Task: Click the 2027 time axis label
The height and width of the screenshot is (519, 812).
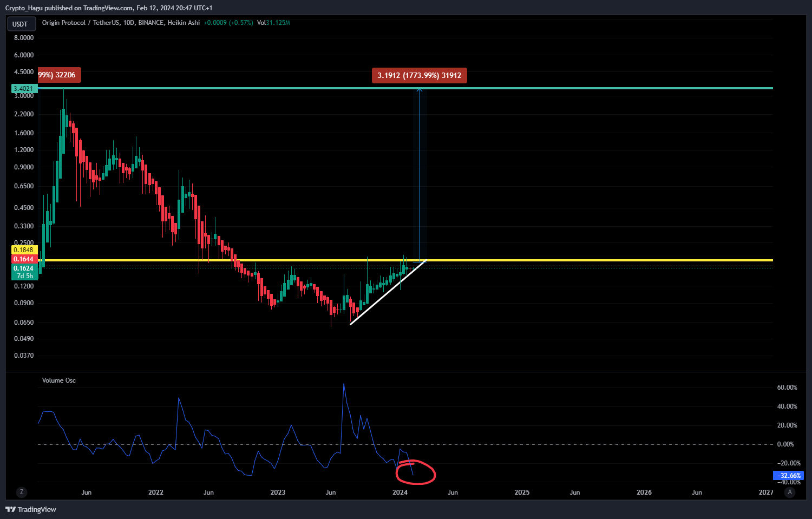Action: 766,492
